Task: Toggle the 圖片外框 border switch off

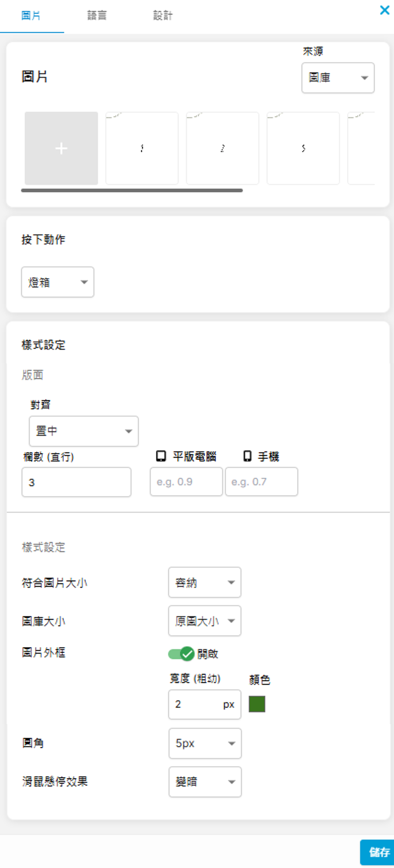Action: tap(181, 653)
